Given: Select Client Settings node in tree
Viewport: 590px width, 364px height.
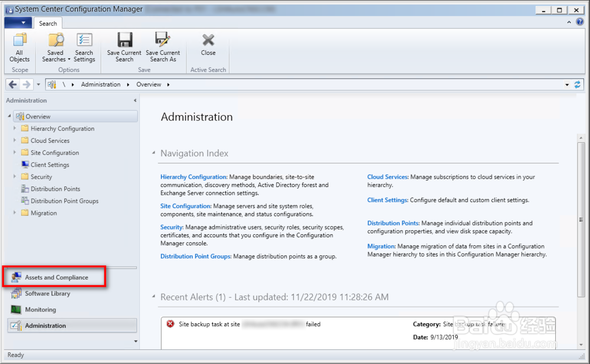Looking at the screenshot, I should [x=45, y=165].
